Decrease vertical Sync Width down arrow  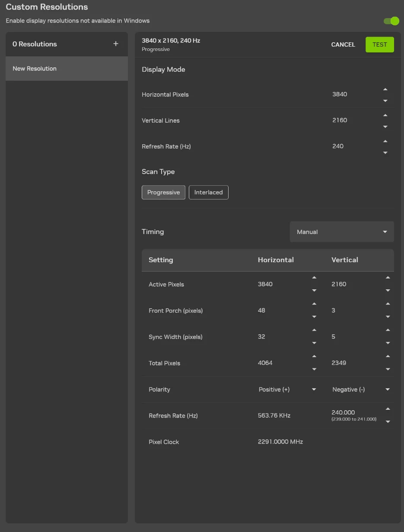388,343
